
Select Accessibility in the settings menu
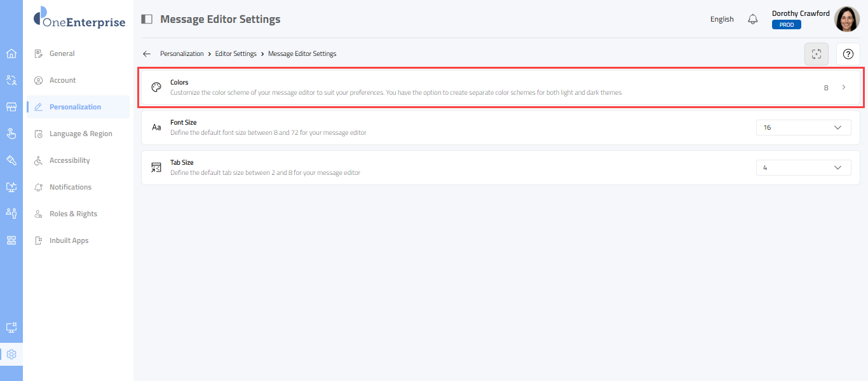point(69,160)
